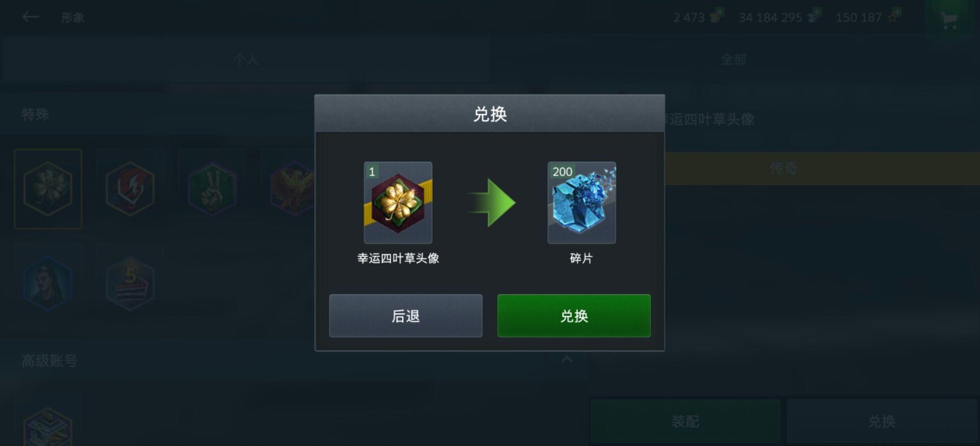Collapse the 高级账号 section chevron
The height and width of the screenshot is (446, 980).
click(567, 360)
